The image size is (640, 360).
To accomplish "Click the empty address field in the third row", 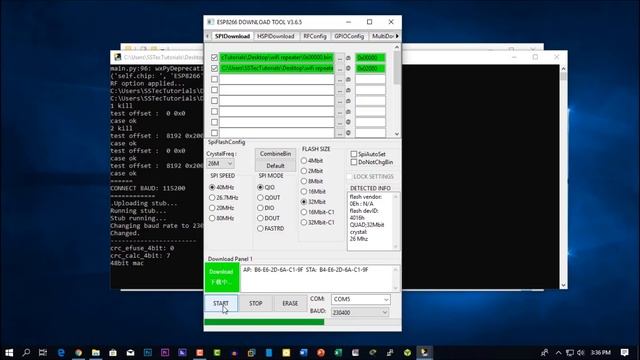I will 370,79.
